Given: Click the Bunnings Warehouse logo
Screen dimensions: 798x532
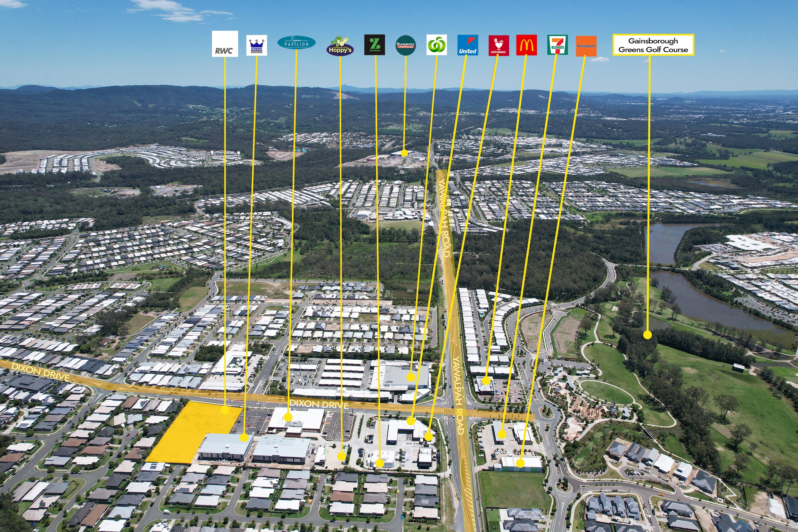Looking at the screenshot, I should 406,45.
